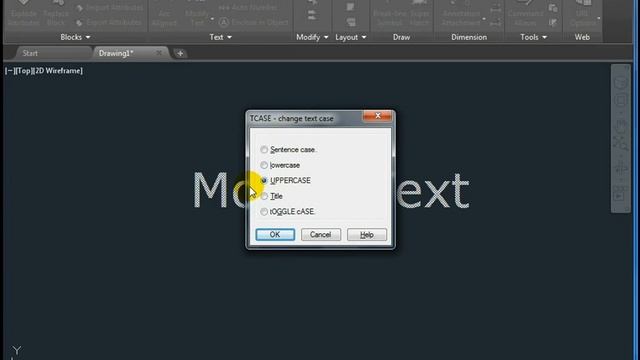Click the Explode Attributes tool
The width and height of the screenshot is (640, 360).
(x=23, y=14)
